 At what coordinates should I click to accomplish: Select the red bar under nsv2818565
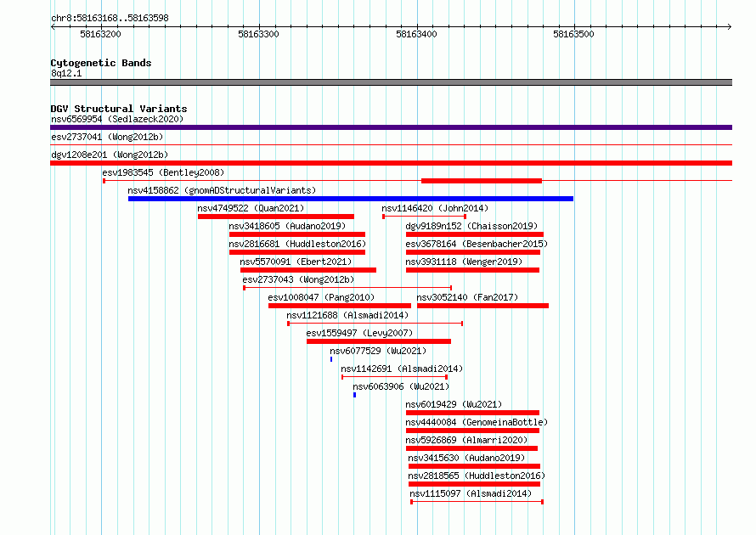coord(474,484)
